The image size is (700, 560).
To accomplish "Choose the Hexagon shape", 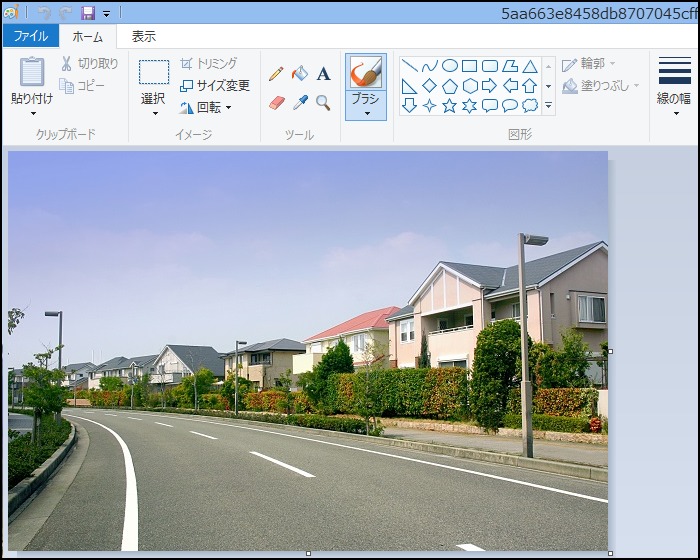I will [x=470, y=86].
